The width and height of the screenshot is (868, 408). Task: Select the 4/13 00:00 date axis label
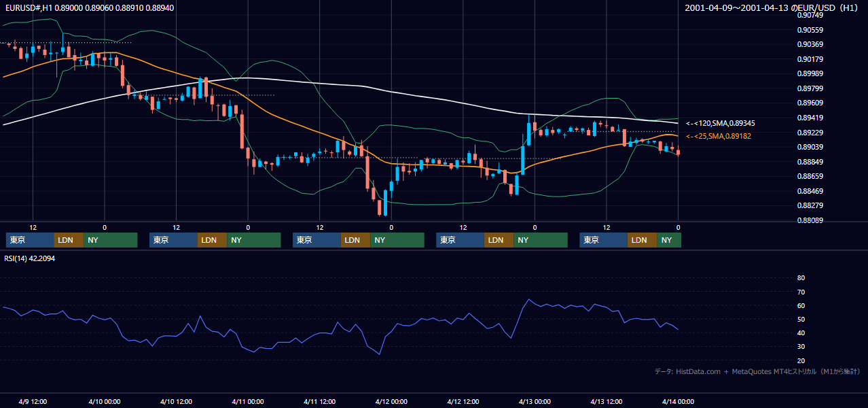coord(535,401)
